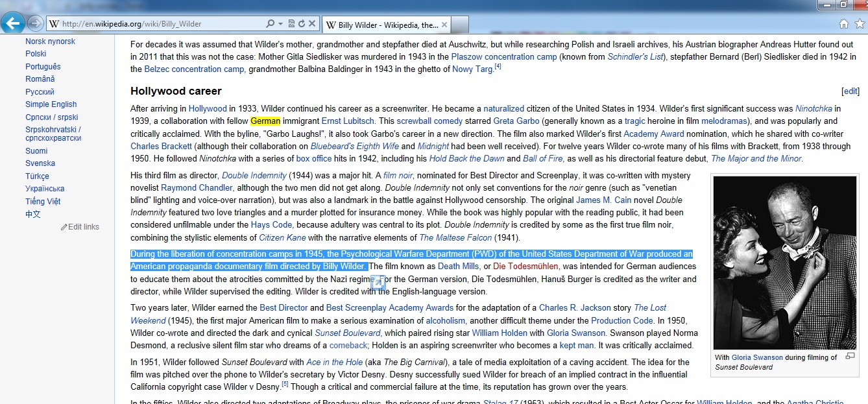Click the Forward navigation arrow
The width and height of the screenshot is (868, 404).
(x=36, y=23)
